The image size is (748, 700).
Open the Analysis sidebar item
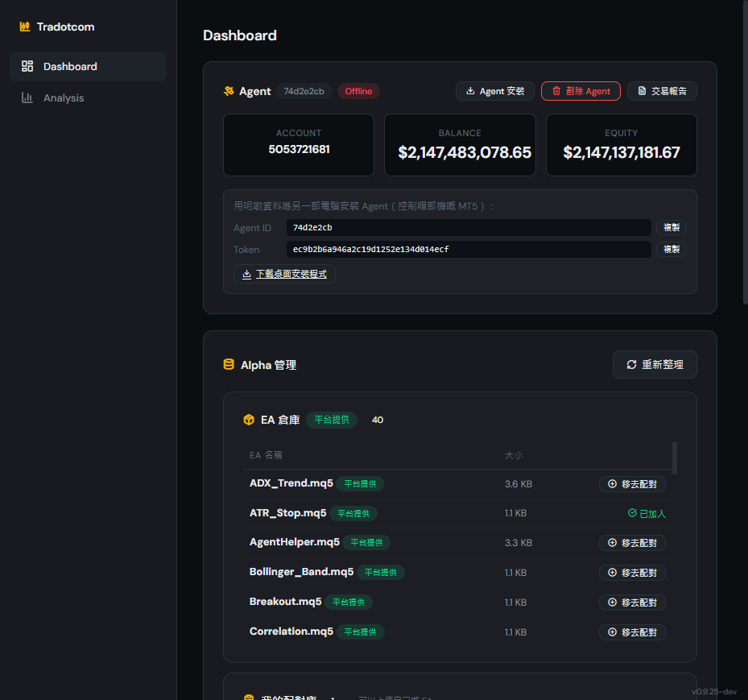[x=89, y=97]
